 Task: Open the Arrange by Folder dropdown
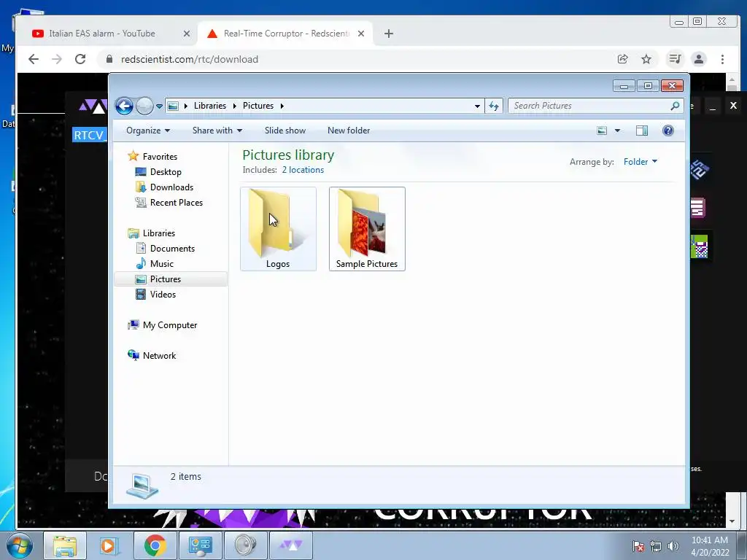pos(640,162)
